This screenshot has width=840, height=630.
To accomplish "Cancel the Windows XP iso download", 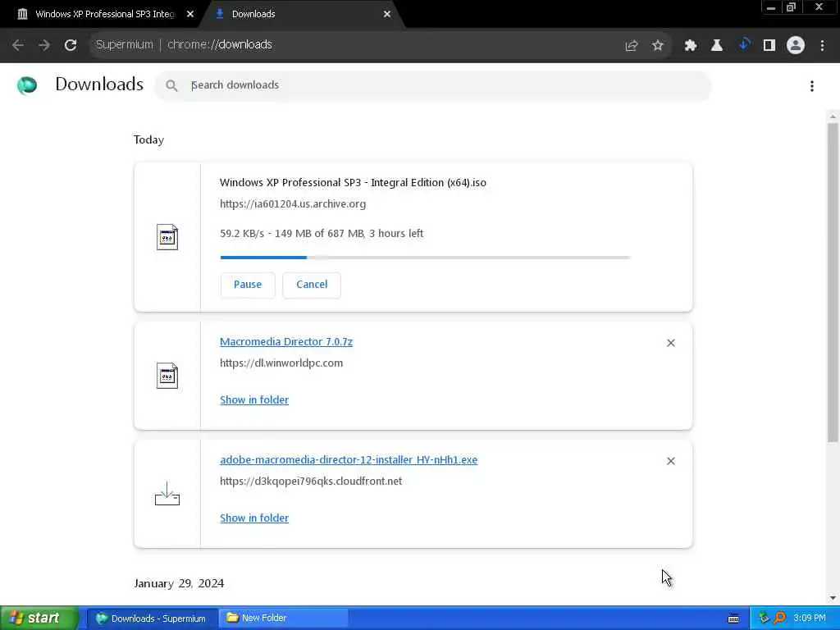I will click(312, 285).
